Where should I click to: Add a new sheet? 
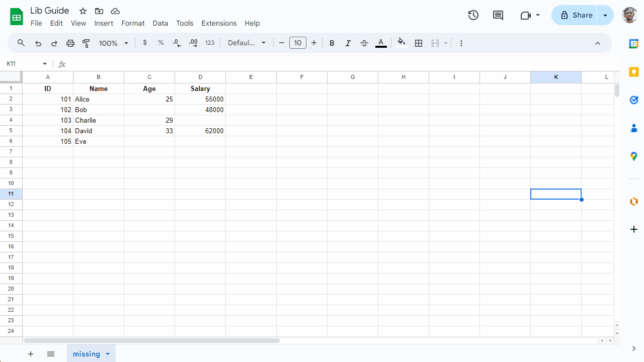[31, 354]
